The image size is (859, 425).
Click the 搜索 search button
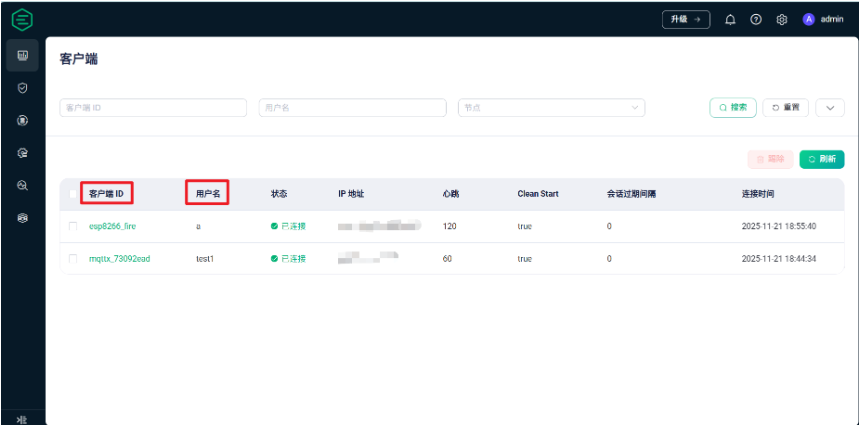pos(733,107)
